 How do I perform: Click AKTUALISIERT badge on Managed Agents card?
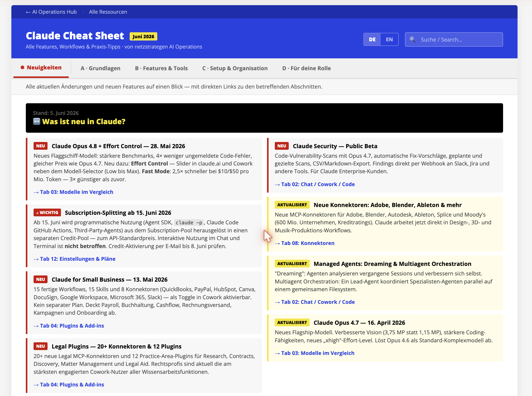coord(292,264)
